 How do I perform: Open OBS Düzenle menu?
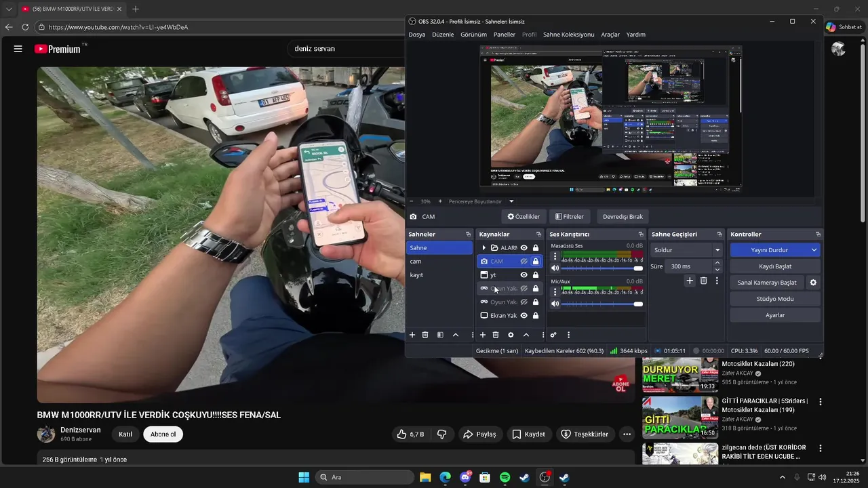point(443,35)
